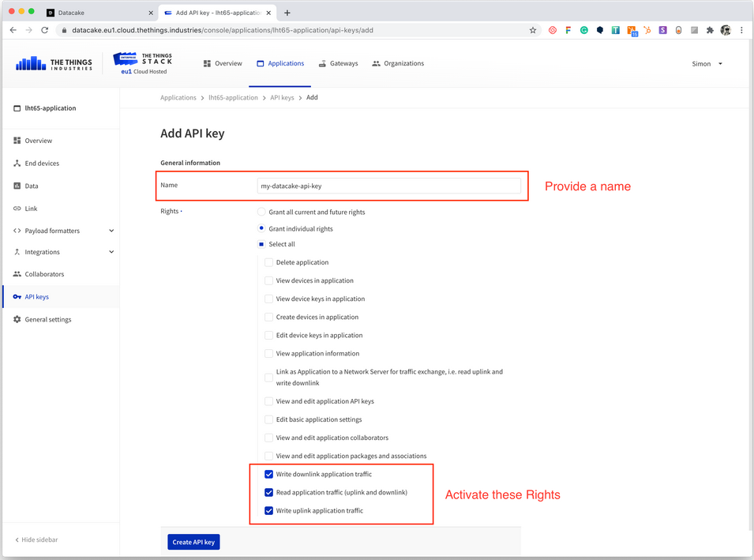754x560 pixels.
Task: Open the Data chart icon in sidebar
Action: pyautogui.click(x=17, y=186)
